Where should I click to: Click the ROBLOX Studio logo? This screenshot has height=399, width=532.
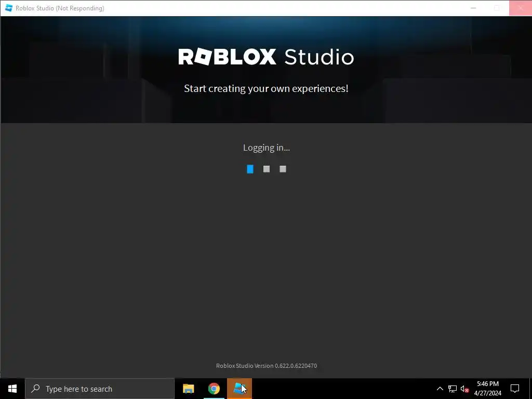(x=266, y=57)
